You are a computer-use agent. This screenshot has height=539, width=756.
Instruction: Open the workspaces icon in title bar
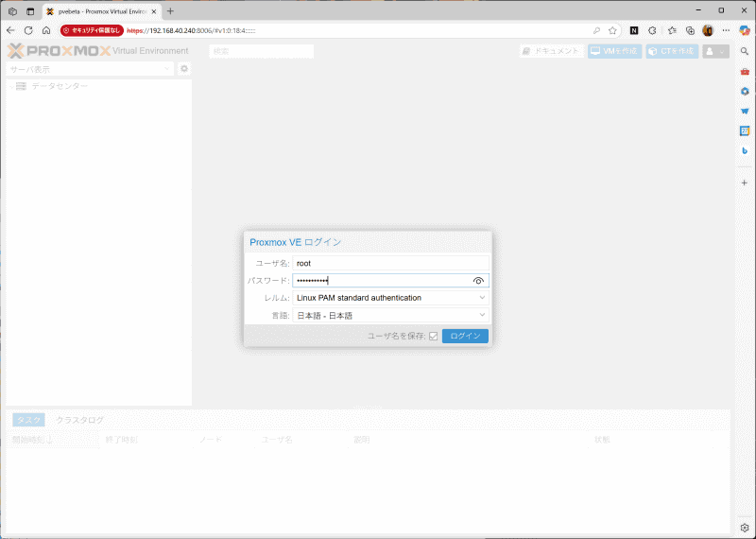(12, 11)
